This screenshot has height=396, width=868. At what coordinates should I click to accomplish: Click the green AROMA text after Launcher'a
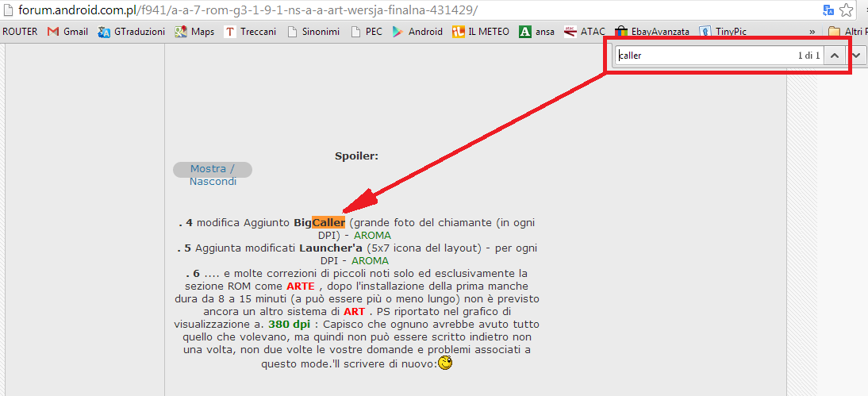click(x=370, y=260)
